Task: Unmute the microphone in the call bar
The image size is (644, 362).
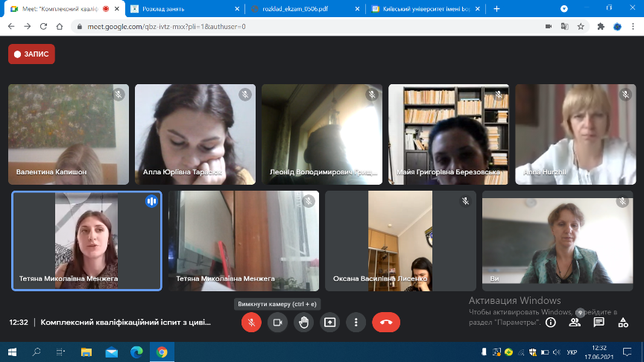Action: tap(251, 323)
